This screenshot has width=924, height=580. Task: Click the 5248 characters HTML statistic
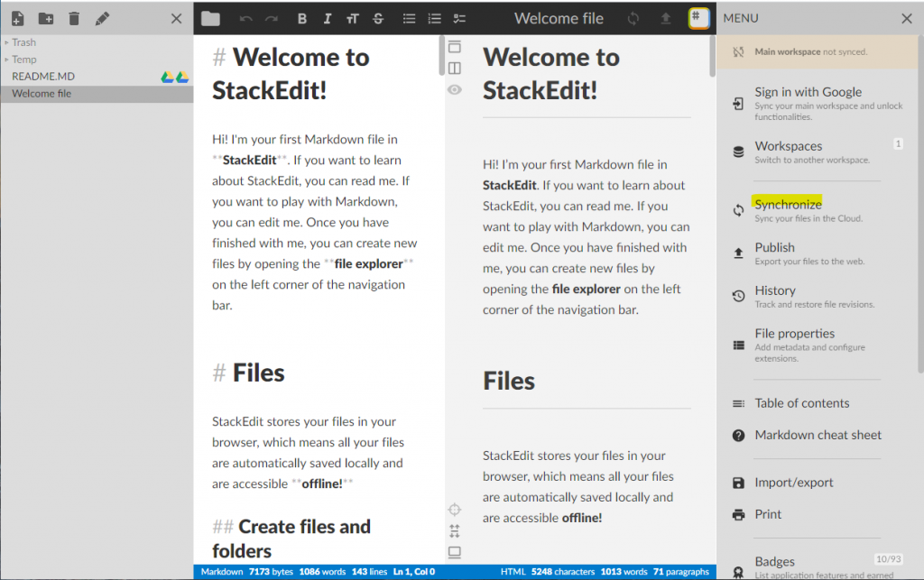[x=563, y=572]
